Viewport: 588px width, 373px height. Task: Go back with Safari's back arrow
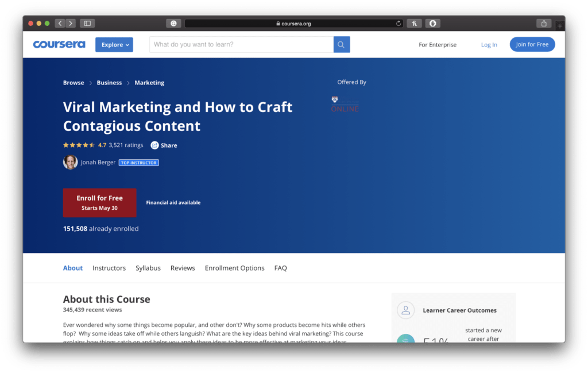(x=60, y=23)
